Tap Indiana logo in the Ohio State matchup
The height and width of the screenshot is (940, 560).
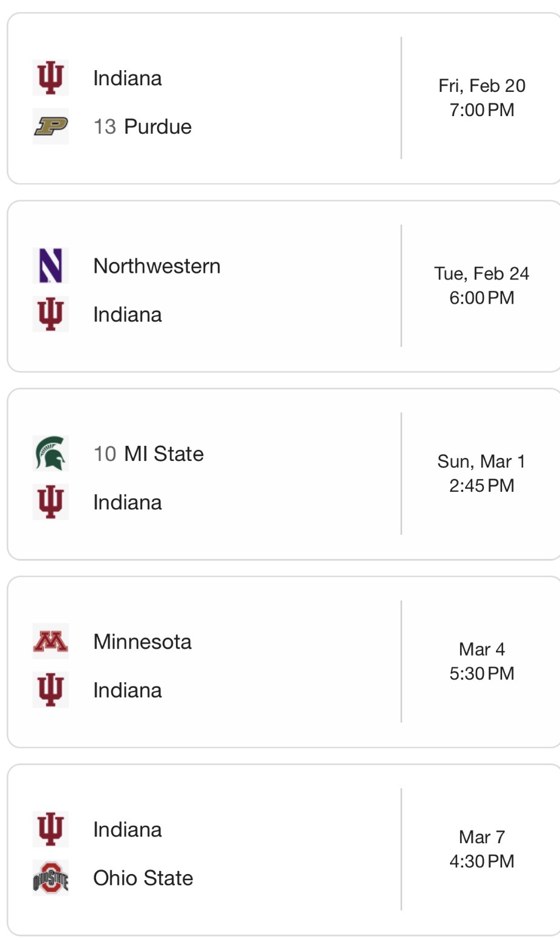51,829
